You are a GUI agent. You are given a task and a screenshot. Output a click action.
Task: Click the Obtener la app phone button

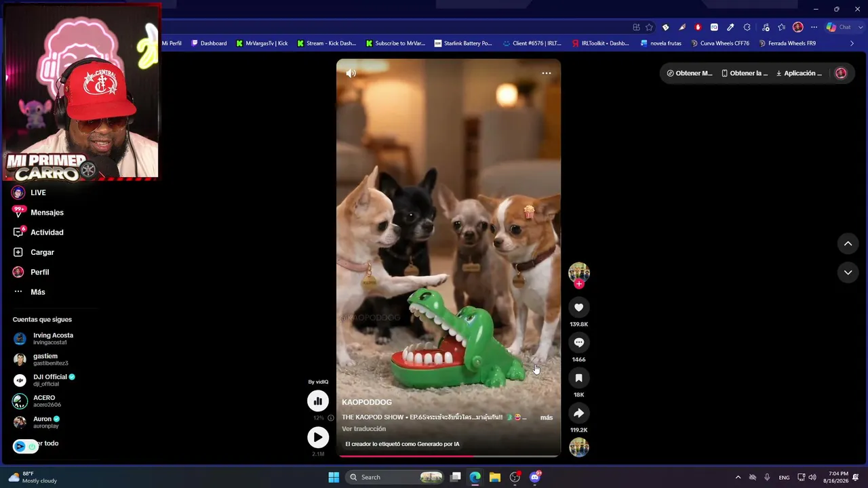745,73
